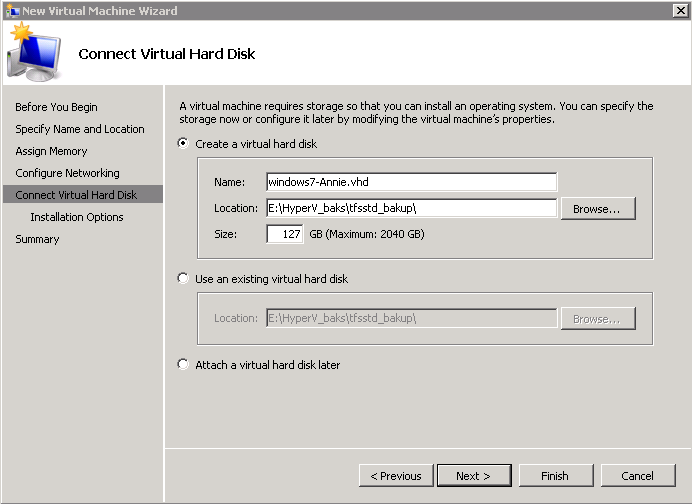Click the virtual disk Name field
692x504 pixels.
click(x=411, y=182)
